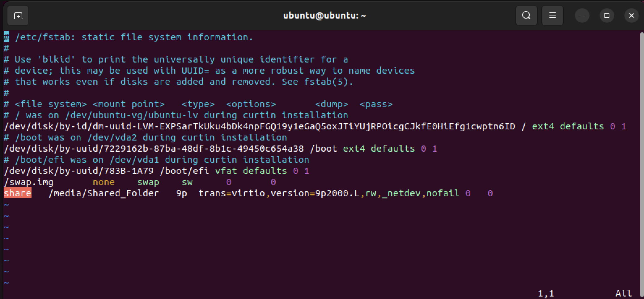Click the LVM dm-uuid device path
The height and width of the screenshot is (299, 644).
[260, 126]
